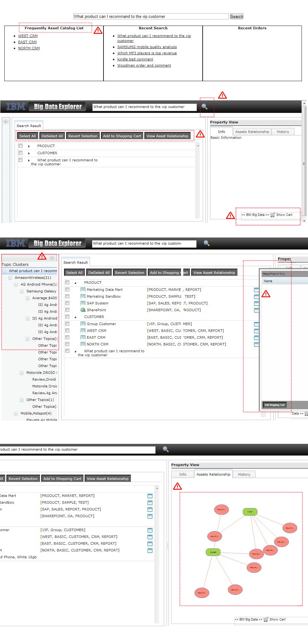Click page scrollbar up arrow beside first Explorer view

point(304,103)
